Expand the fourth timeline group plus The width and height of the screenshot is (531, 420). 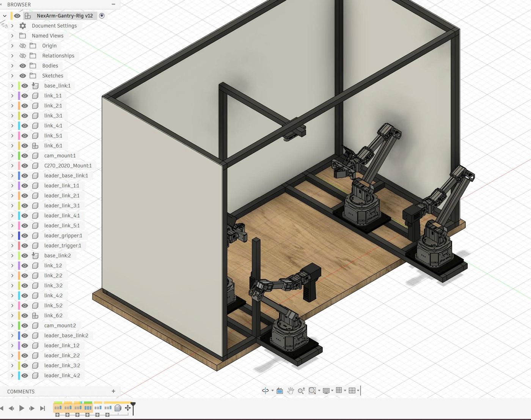click(88, 415)
